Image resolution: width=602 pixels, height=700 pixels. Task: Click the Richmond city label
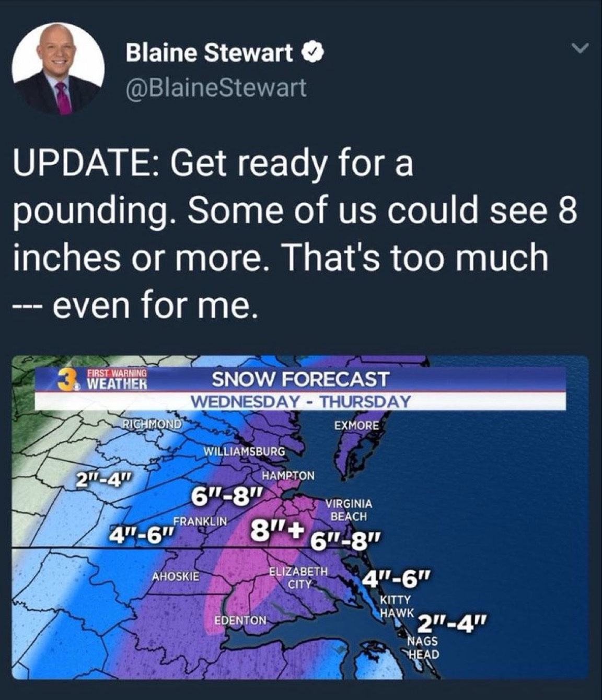152,423
